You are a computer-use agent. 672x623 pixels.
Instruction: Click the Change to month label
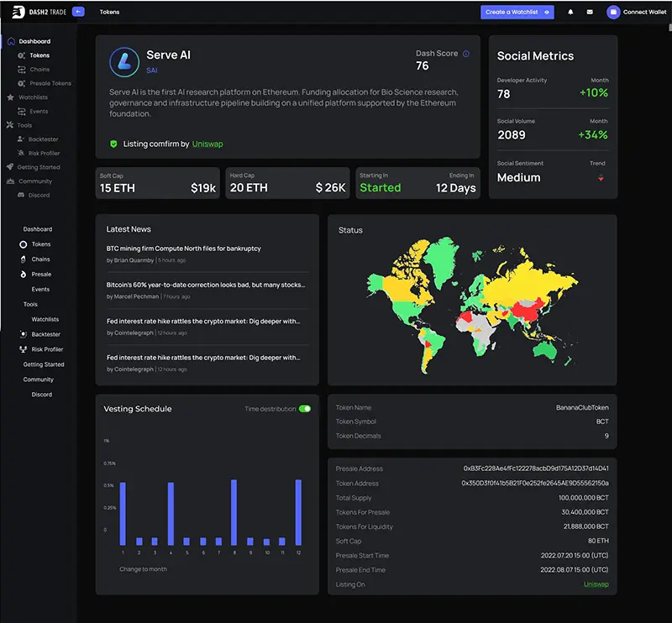click(x=143, y=569)
